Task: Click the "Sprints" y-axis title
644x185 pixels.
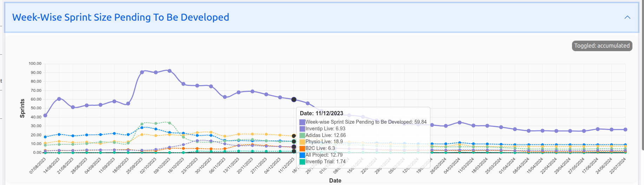Action: pyautogui.click(x=22, y=108)
